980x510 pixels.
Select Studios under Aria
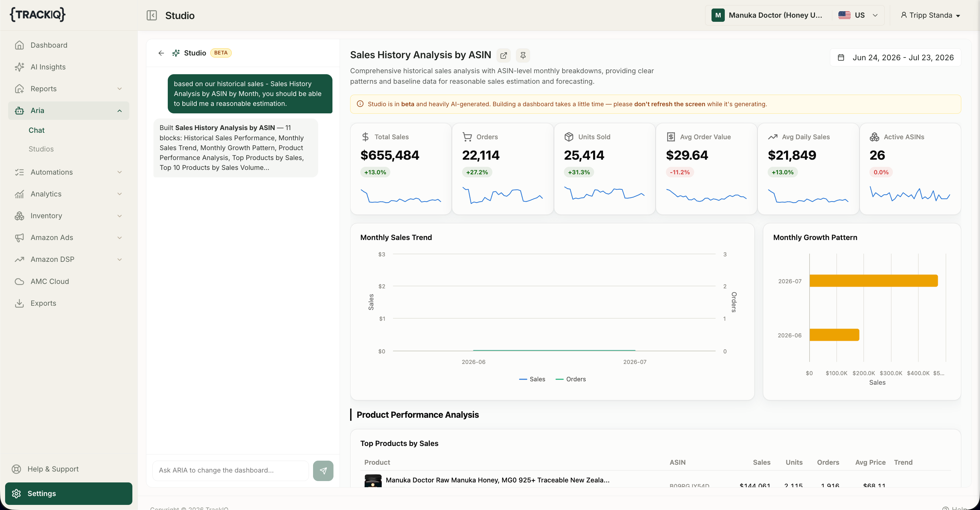[41, 149]
